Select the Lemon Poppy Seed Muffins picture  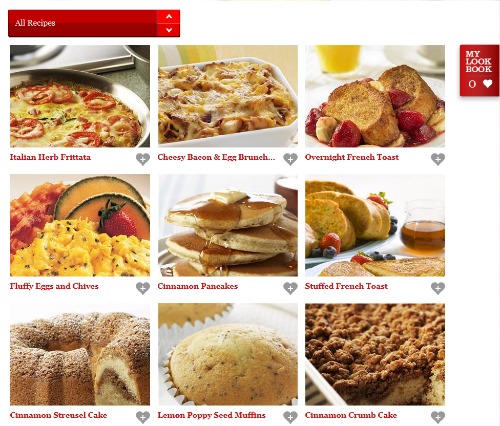(x=228, y=354)
